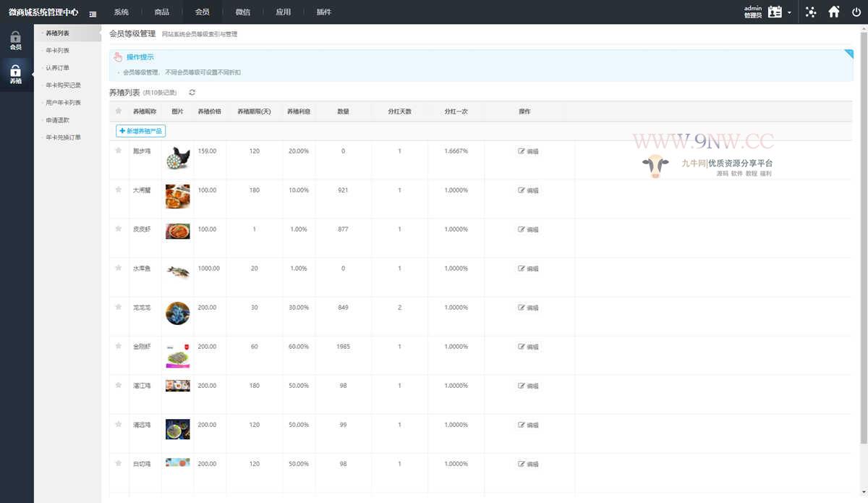
Task: Expand the admin account dropdown arrow
Action: (x=789, y=13)
